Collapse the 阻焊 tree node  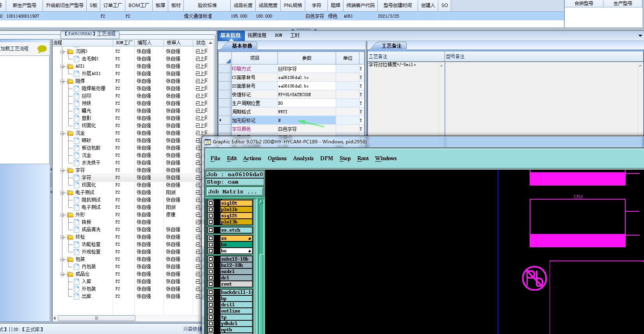62,81
